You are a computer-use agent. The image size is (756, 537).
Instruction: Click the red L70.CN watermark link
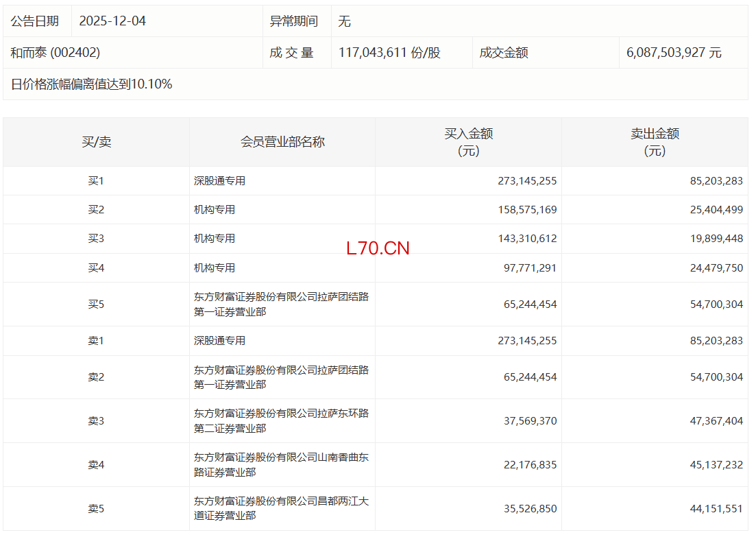[x=378, y=248]
